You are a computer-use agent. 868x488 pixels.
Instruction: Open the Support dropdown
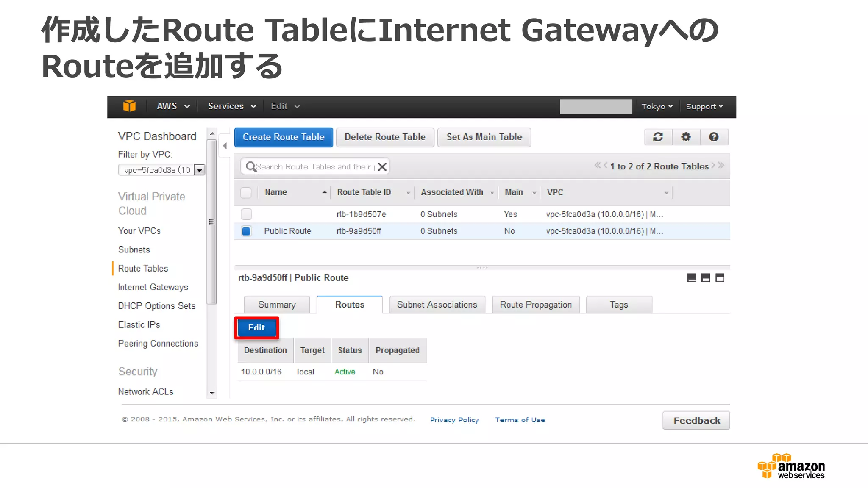click(704, 107)
